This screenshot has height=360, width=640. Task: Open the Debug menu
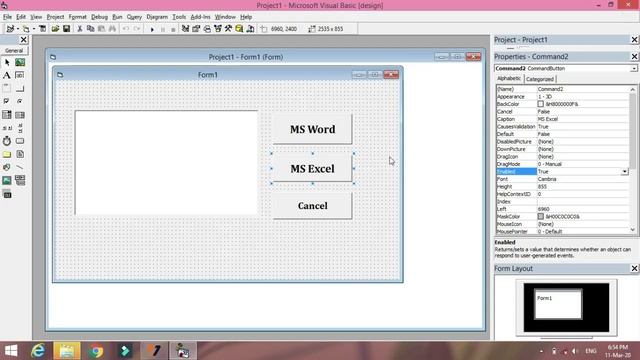[x=99, y=17]
